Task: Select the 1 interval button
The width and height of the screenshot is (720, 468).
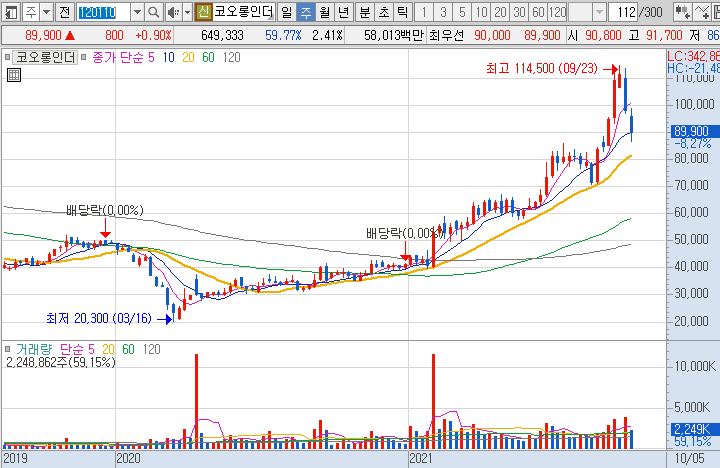Action: point(424,12)
